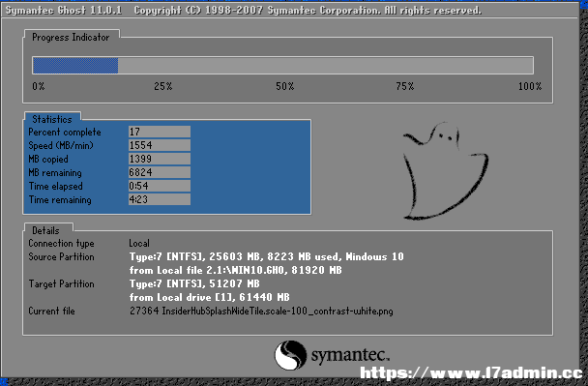The height and width of the screenshot is (386, 588).
Task: Click the Time remaining value field
Action: (x=160, y=199)
